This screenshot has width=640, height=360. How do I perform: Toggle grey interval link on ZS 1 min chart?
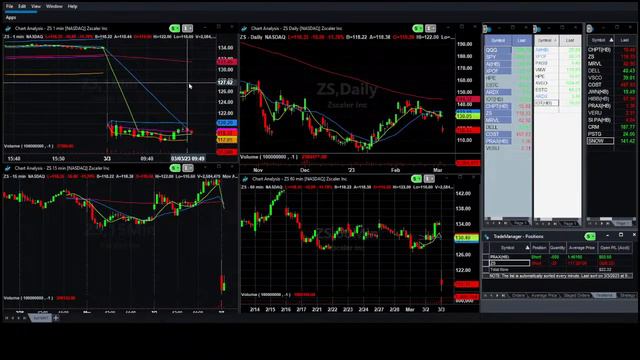point(187,28)
